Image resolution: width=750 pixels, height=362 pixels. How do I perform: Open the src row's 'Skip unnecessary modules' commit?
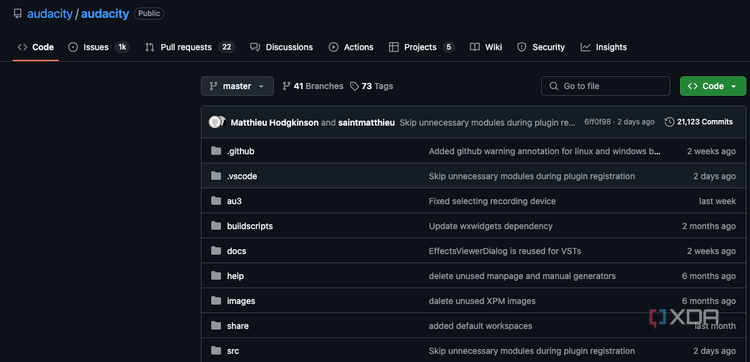coord(532,351)
